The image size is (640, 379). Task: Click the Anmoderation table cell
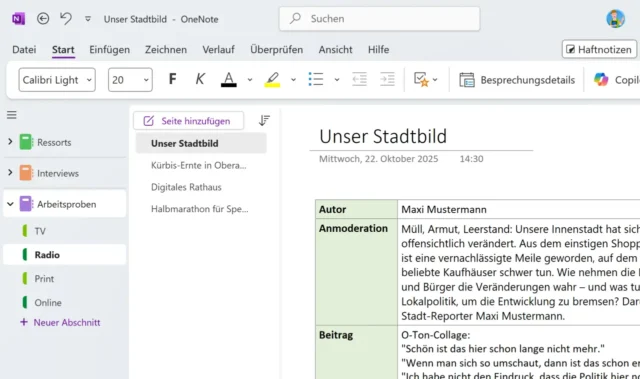tap(356, 272)
